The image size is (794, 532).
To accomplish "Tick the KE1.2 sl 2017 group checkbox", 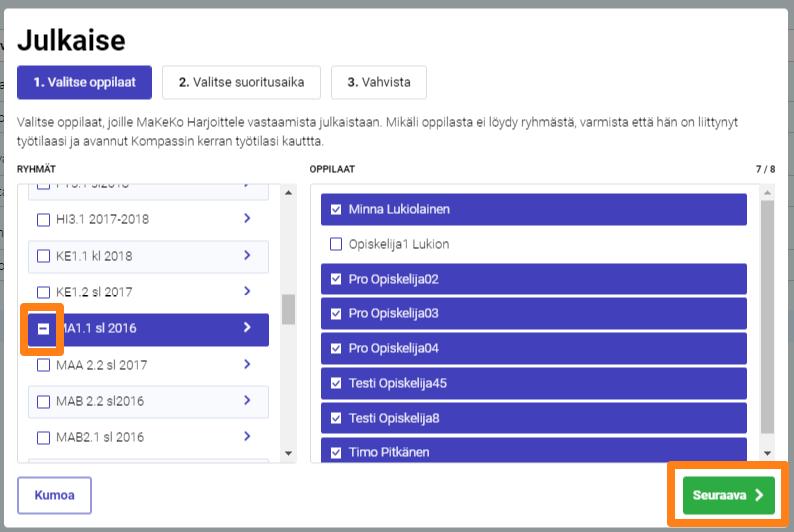I will 44,292.
